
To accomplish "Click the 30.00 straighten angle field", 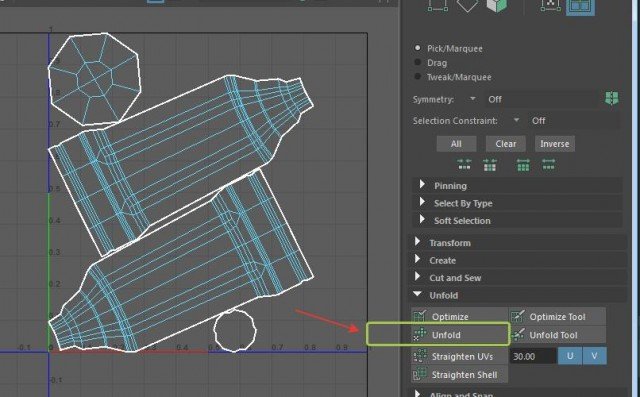I will click(533, 356).
